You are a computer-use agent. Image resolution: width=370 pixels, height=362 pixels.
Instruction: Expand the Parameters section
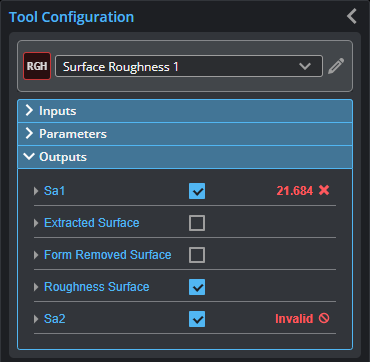pyautogui.click(x=185, y=134)
